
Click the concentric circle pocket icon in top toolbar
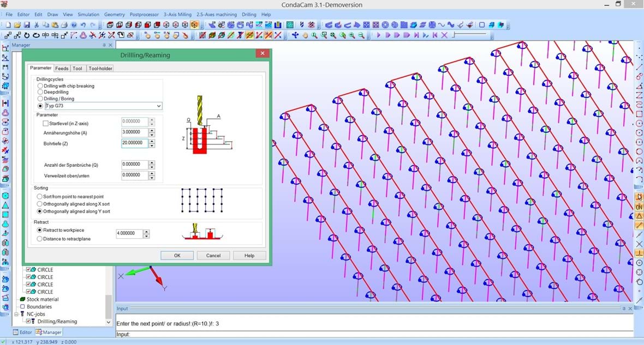tap(385, 25)
